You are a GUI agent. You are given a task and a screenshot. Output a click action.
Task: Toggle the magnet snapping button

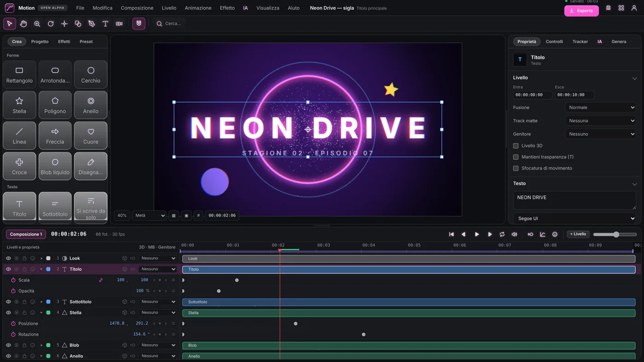pyautogui.click(x=139, y=23)
